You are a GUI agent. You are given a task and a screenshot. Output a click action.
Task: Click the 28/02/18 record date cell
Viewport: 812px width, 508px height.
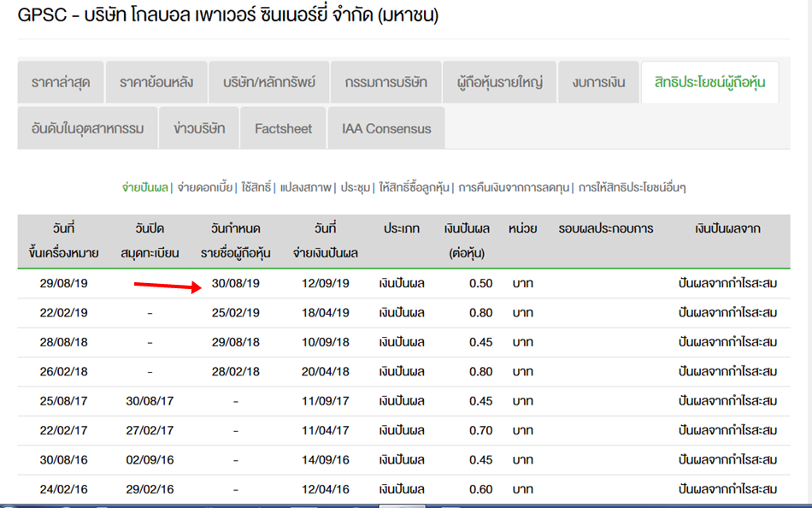236,372
